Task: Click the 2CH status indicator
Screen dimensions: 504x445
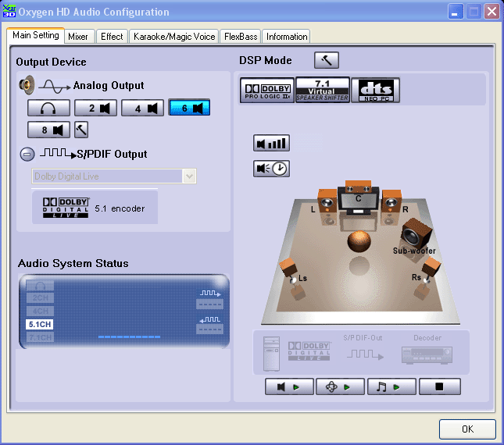Action: tap(40, 298)
